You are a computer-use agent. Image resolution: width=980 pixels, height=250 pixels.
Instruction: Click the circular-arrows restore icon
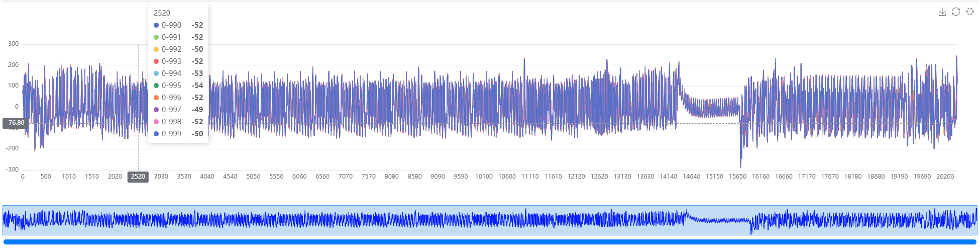956,12
